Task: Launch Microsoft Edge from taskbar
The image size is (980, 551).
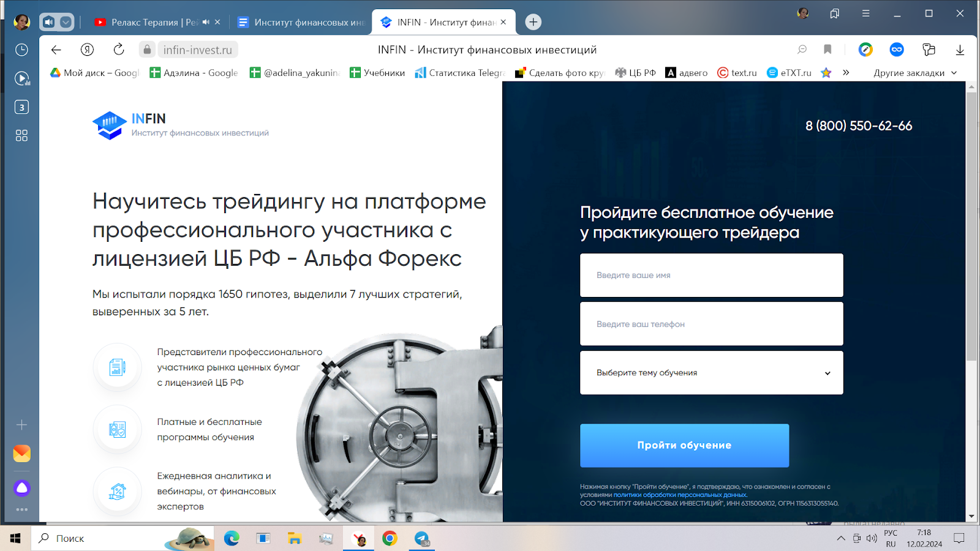Action: pyautogui.click(x=232, y=538)
